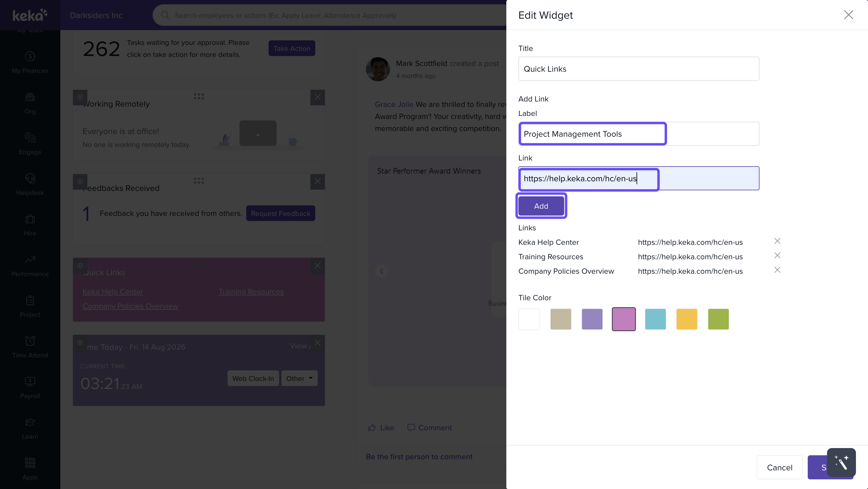Open settings gear of Working Remotely widget
The image size is (868, 489).
[80, 97]
